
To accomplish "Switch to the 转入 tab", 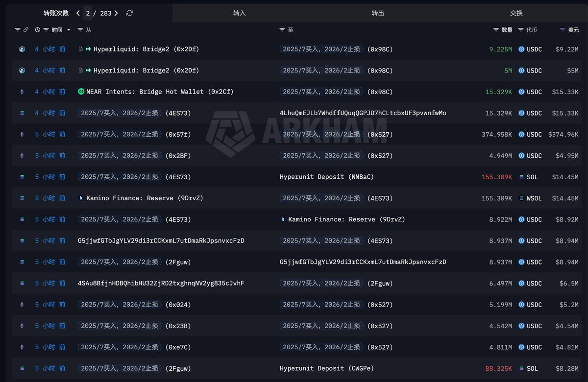I will pyautogui.click(x=240, y=13).
